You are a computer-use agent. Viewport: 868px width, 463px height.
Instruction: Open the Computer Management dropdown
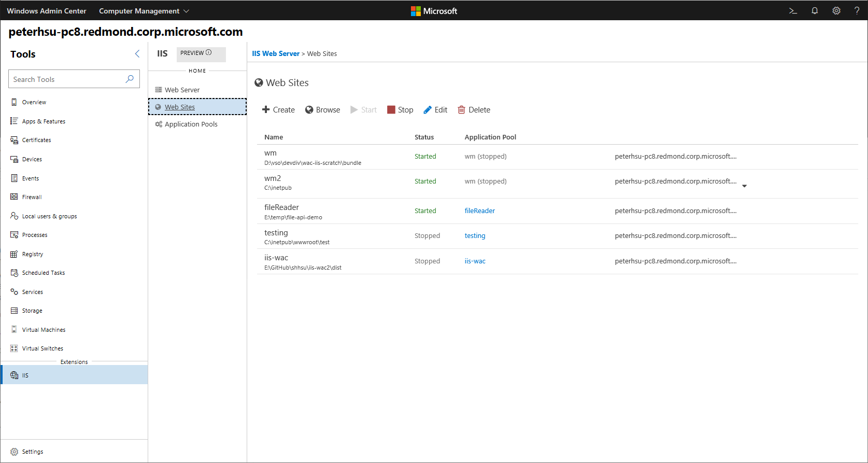point(144,11)
